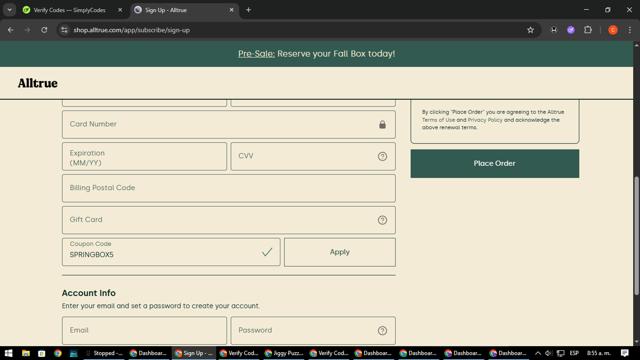Click the volume icon in system tray
This screenshot has width=640, height=360.
click(x=548, y=353)
